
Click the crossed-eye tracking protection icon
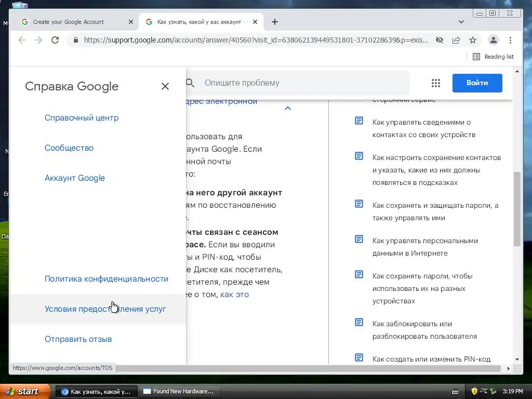tap(440, 40)
